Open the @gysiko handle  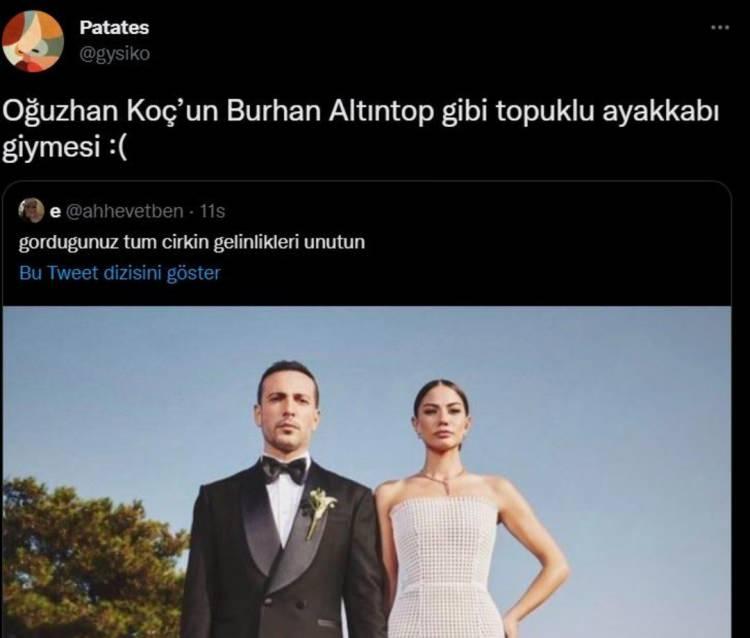click(x=114, y=54)
